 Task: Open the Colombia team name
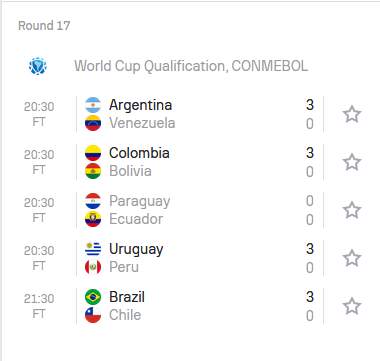139,153
